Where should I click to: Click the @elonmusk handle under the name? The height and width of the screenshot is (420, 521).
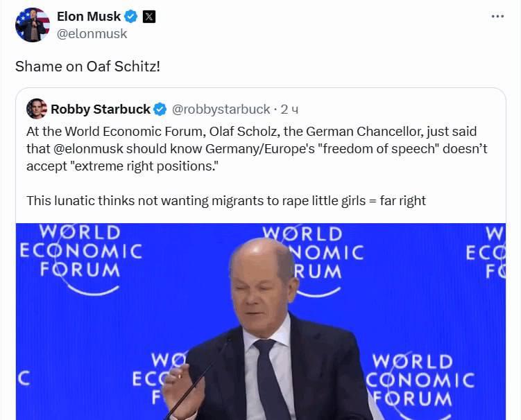point(92,33)
